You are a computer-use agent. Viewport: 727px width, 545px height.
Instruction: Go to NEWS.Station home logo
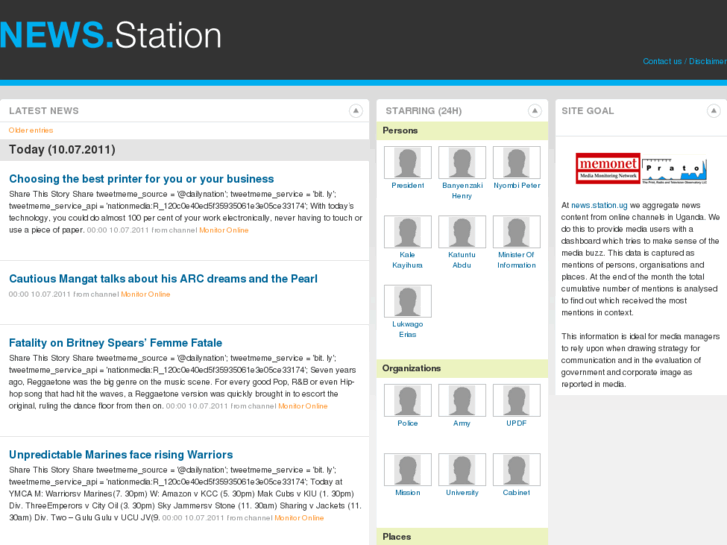110,35
